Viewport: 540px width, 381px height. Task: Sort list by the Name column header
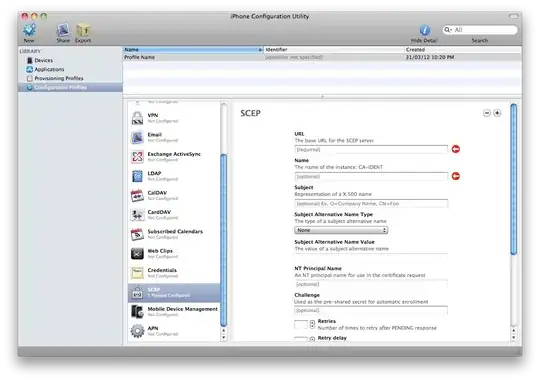coord(193,50)
